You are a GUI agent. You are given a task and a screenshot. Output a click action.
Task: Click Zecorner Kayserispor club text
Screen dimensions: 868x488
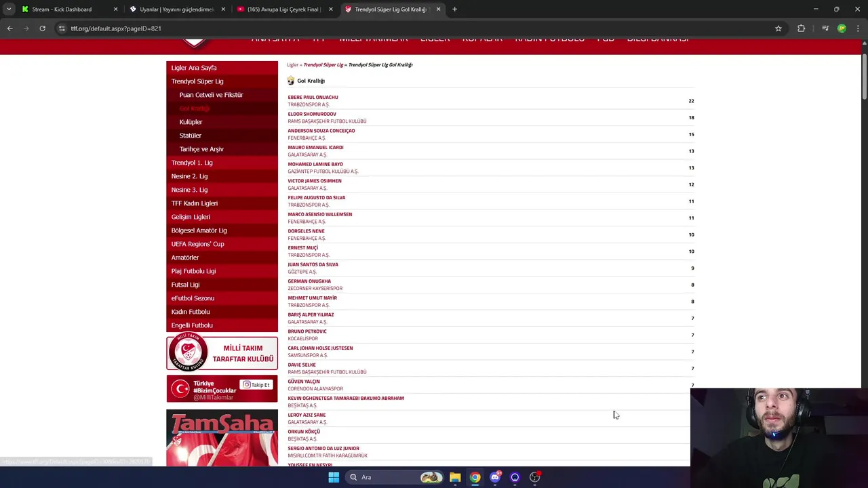pos(315,289)
